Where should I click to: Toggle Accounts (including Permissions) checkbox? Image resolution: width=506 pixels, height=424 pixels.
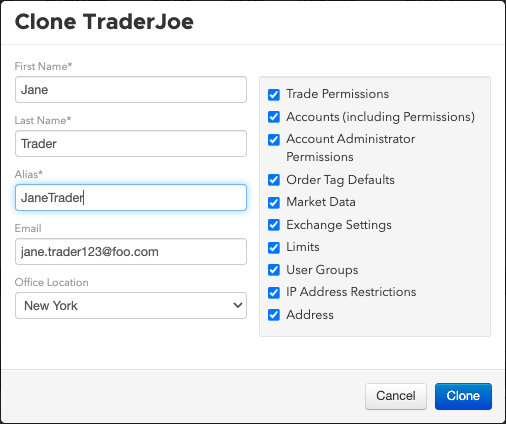pos(274,117)
